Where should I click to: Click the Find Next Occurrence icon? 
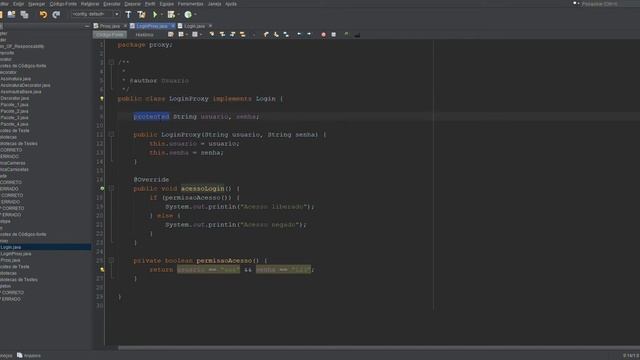tap(232, 35)
